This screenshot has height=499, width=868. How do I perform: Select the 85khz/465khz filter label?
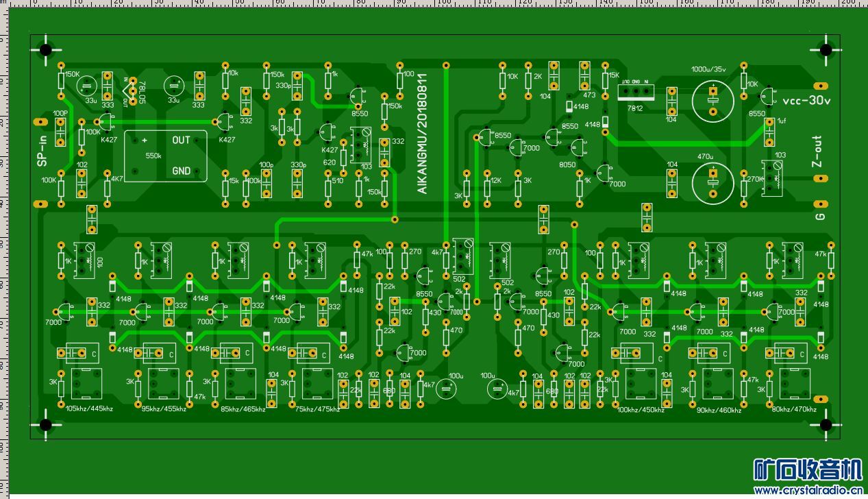[242, 409]
